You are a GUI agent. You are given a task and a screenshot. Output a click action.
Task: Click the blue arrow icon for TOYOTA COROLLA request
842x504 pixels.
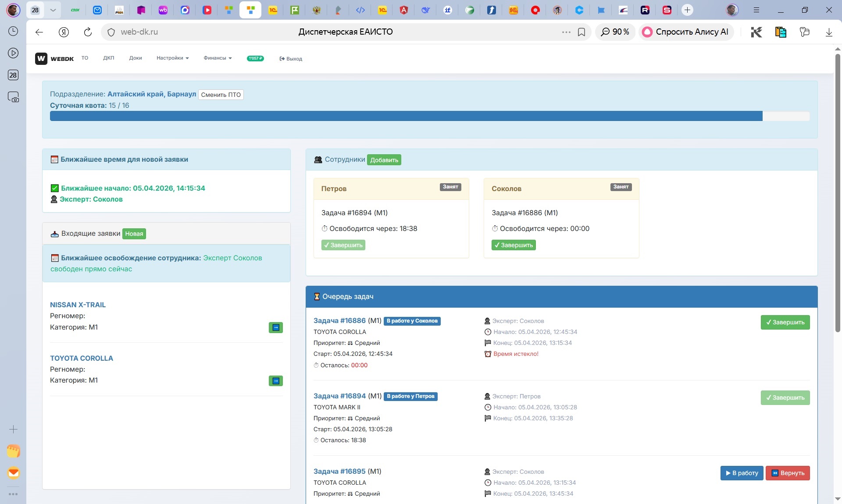[x=275, y=381]
